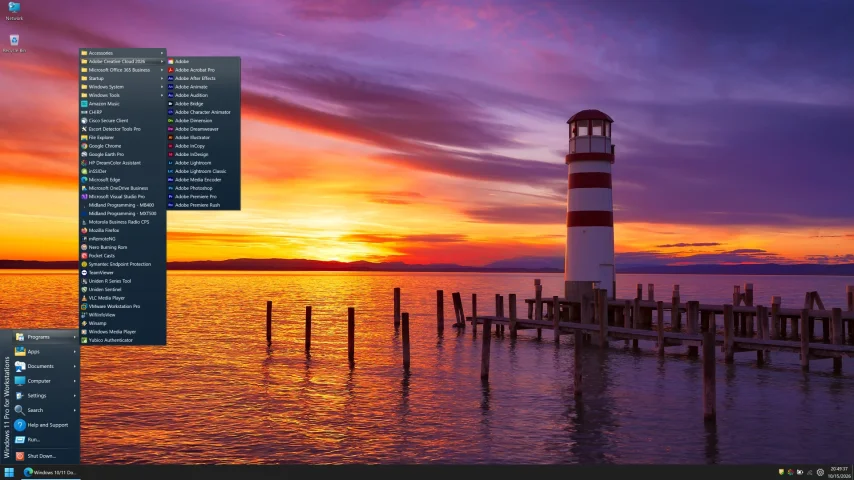Expand the Windows System folder
Viewport: 854px width, 480px height.
click(123, 87)
